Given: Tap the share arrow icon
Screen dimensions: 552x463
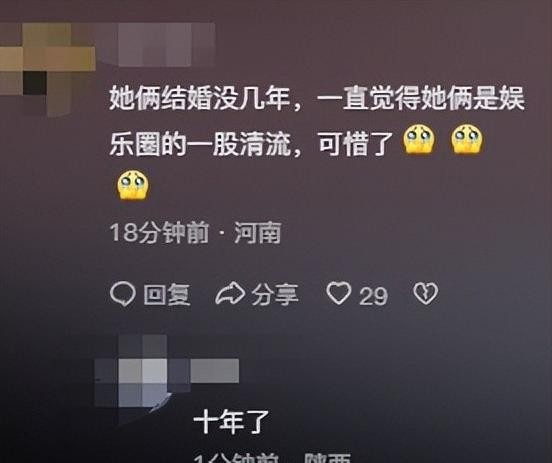Looking at the screenshot, I should (x=230, y=294).
